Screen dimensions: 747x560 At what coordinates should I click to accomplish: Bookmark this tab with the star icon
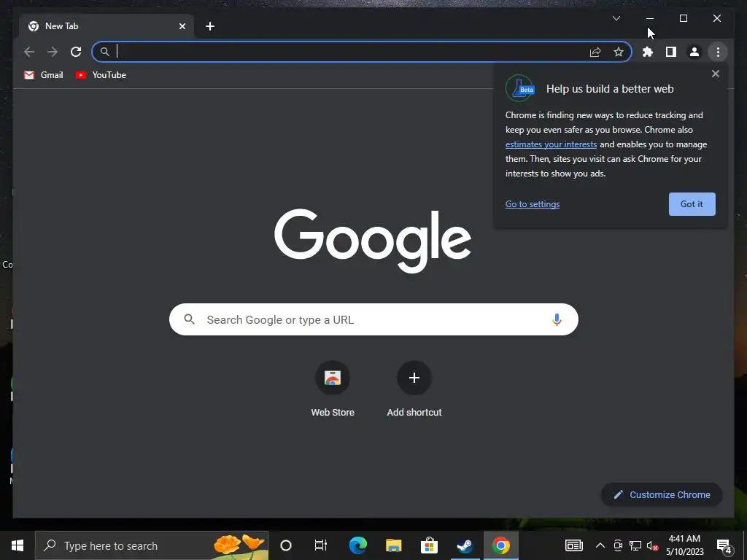click(619, 52)
